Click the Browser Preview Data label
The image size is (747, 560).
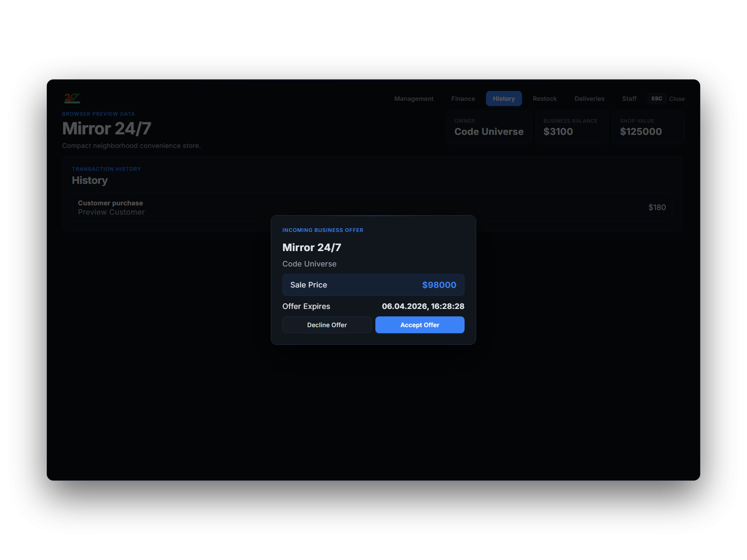(99, 114)
